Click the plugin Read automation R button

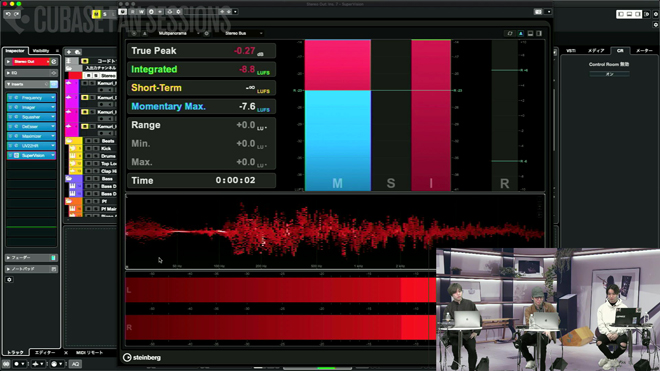[132, 12]
